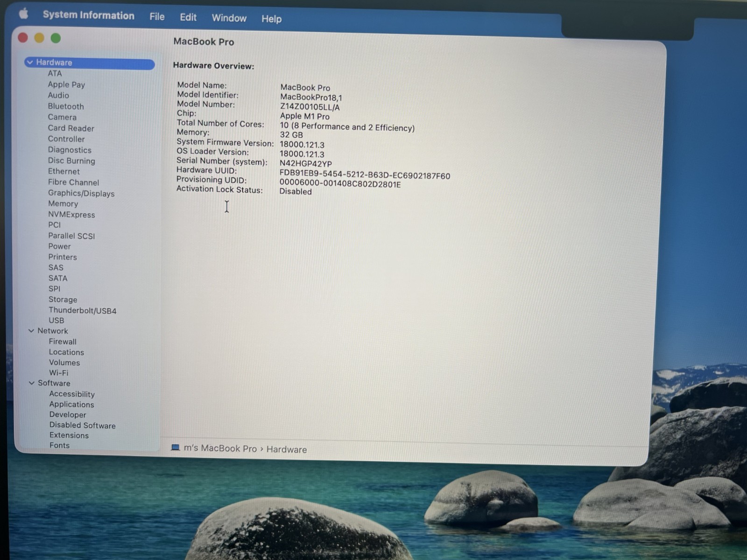
Task: Select Locations in the sidebar
Action: pyautogui.click(x=66, y=352)
